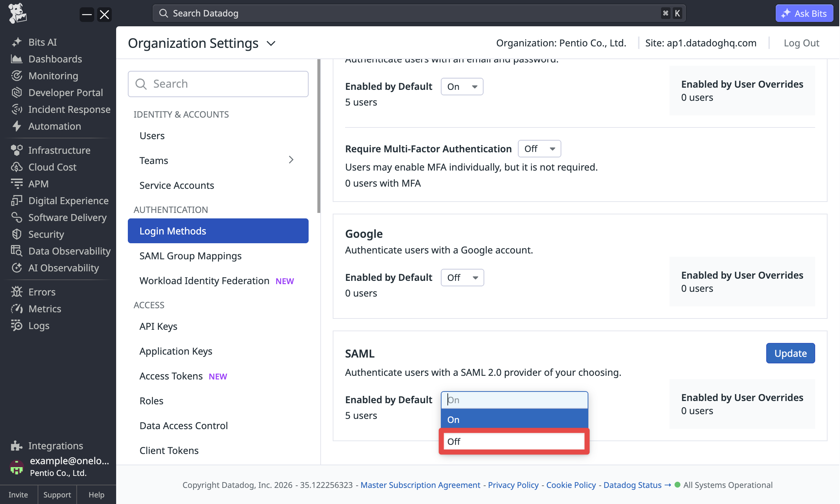The height and width of the screenshot is (504, 840).
Task: Click the settings search magnifier icon
Action: coord(141,84)
